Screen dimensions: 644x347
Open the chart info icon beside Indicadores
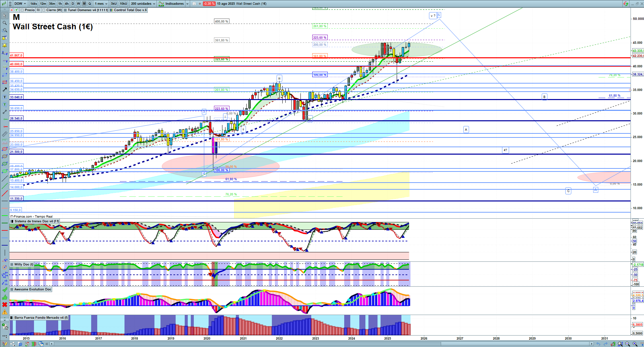pos(194,4)
